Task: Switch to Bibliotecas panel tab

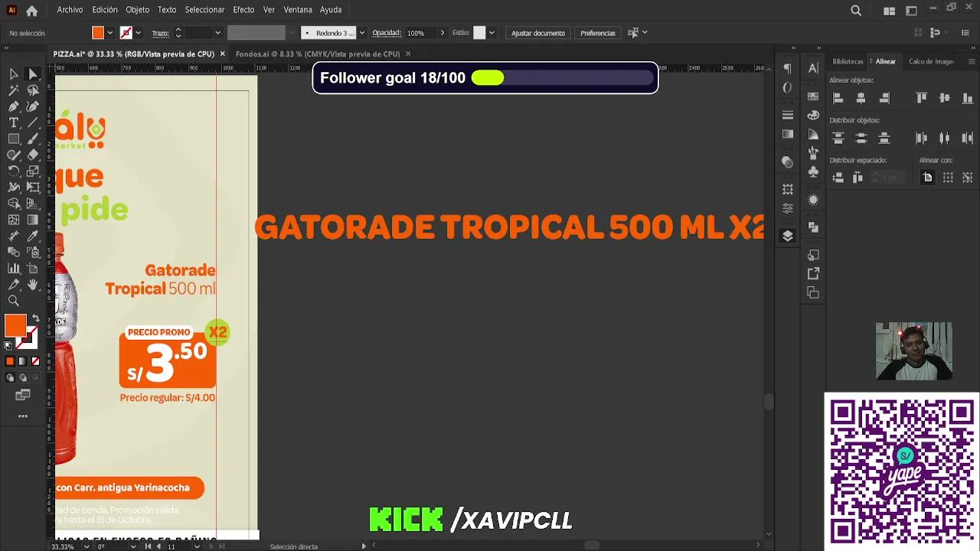Action: coord(848,61)
